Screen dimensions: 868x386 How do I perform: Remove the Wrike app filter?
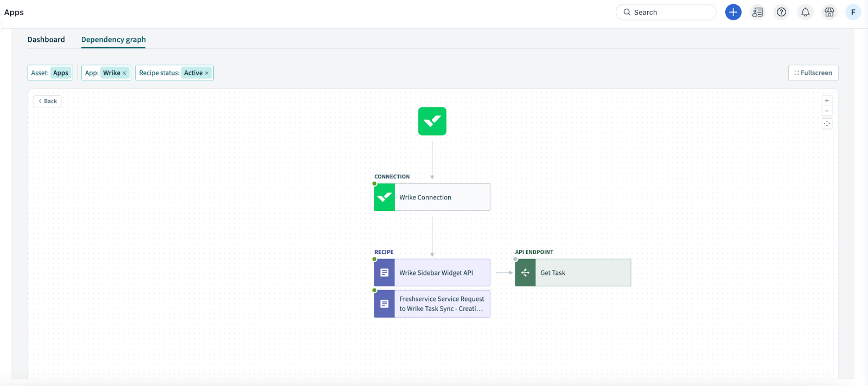pos(124,73)
